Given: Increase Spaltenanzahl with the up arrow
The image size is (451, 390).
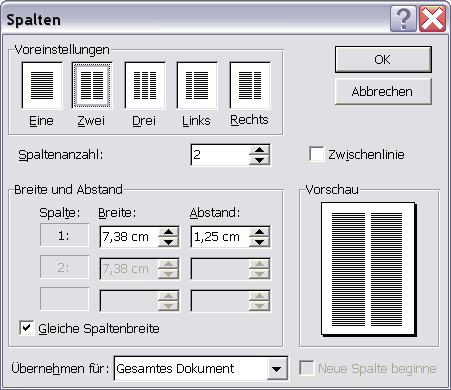Looking at the screenshot, I should point(259,150).
